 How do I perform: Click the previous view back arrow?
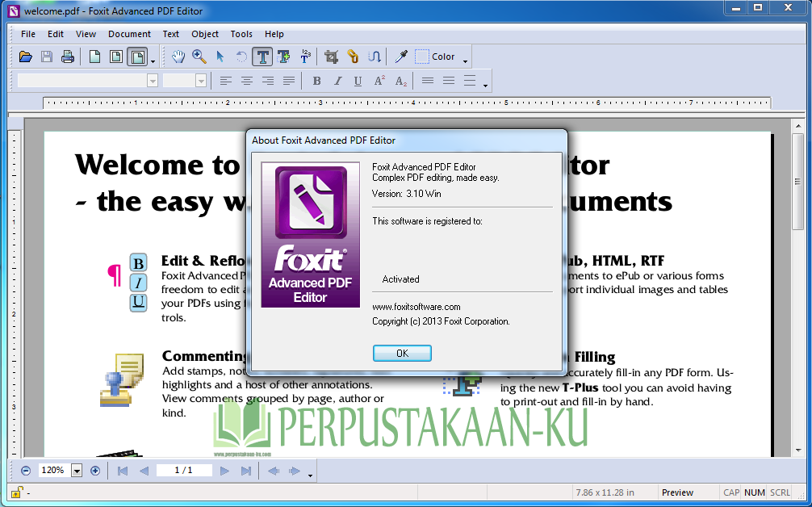[x=274, y=471]
